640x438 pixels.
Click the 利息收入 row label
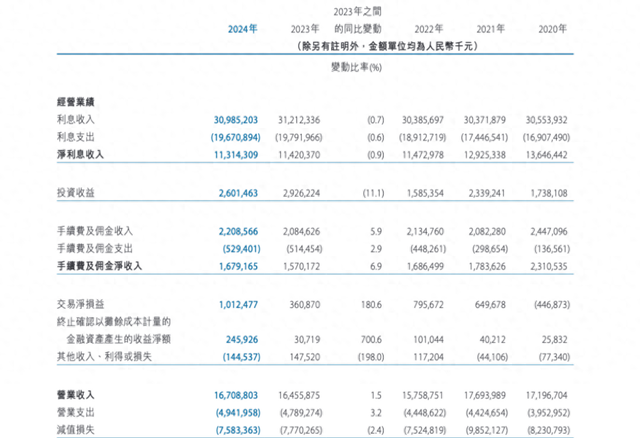(x=76, y=120)
